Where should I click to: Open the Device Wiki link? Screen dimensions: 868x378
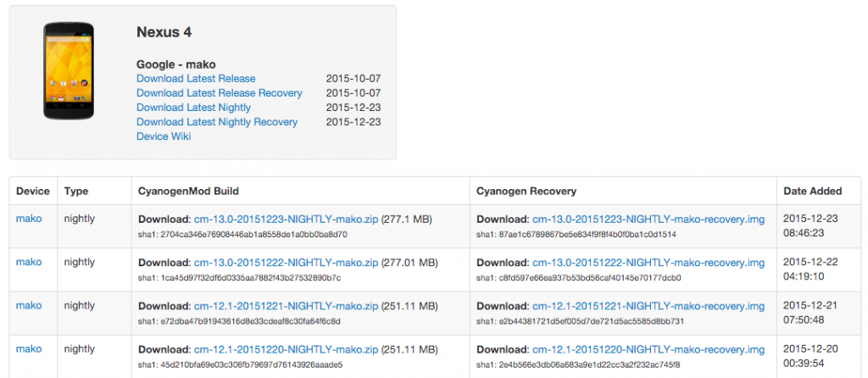point(164,136)
